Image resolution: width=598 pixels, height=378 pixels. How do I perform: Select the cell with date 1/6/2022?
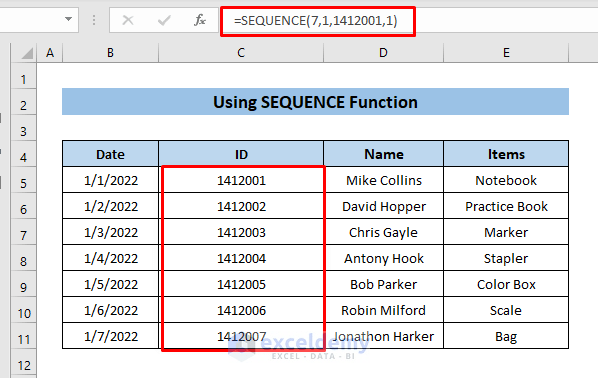(110, 310)
